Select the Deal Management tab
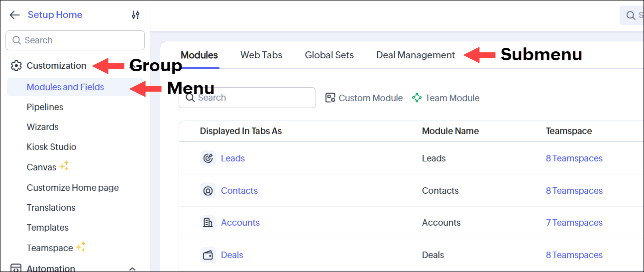Screen dimensions: 644x272 click(x=416, y=55)
